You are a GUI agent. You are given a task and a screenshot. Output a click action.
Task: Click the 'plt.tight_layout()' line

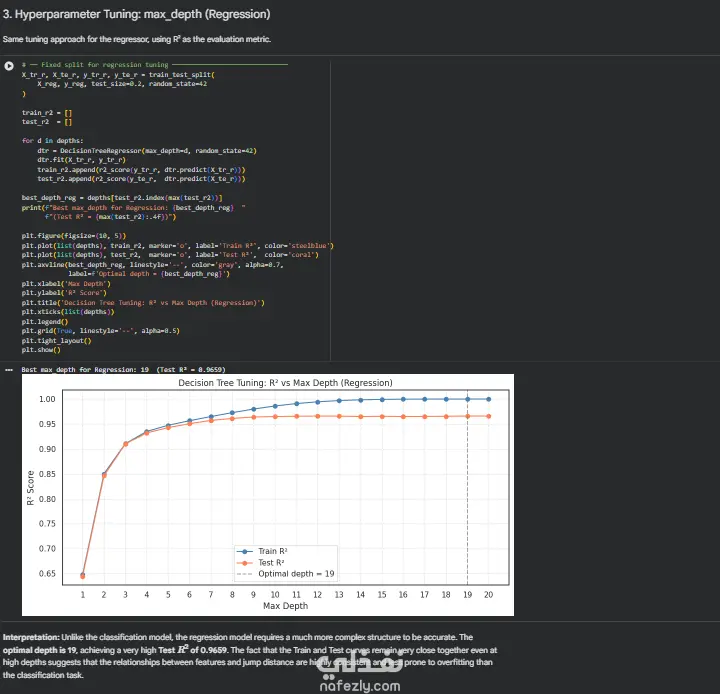tap(56, 340)
